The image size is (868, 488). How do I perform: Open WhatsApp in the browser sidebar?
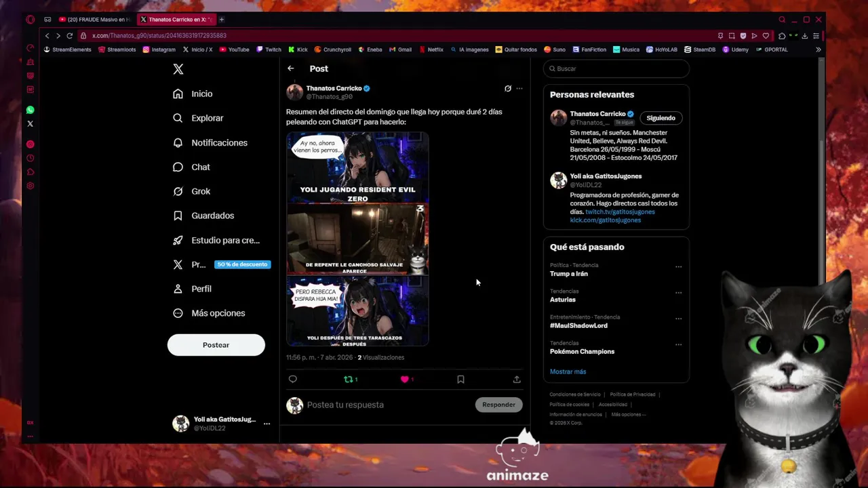point(30,110)
